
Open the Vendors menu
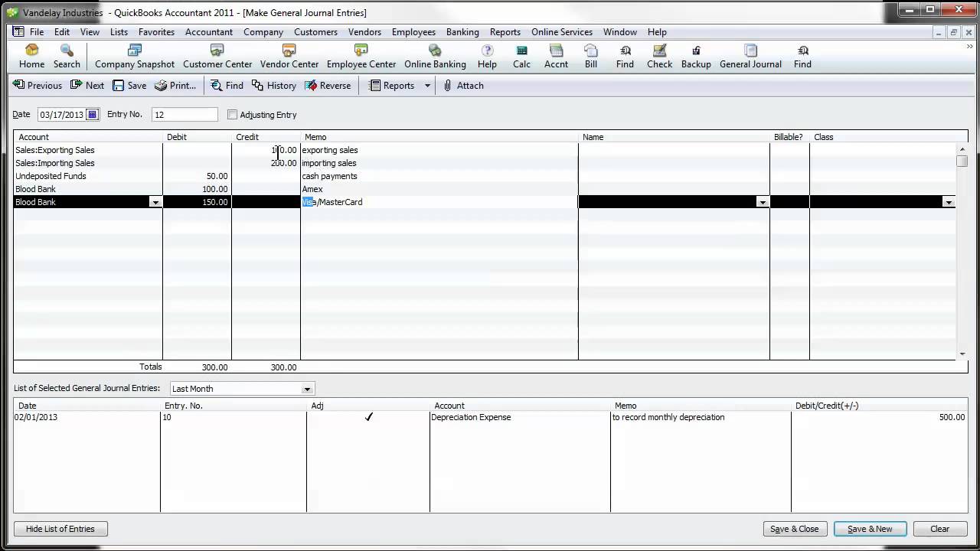(364, 32)
